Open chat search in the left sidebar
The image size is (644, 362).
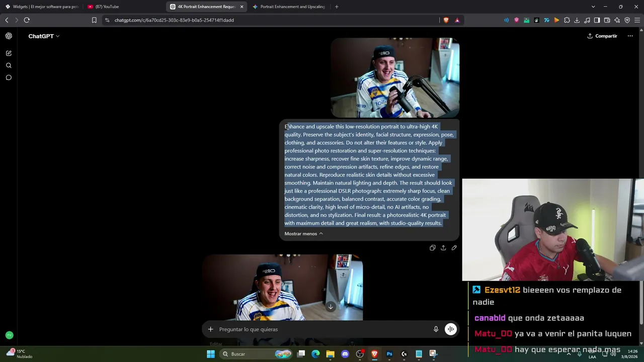pyautogui.click(x=9, y=65)
